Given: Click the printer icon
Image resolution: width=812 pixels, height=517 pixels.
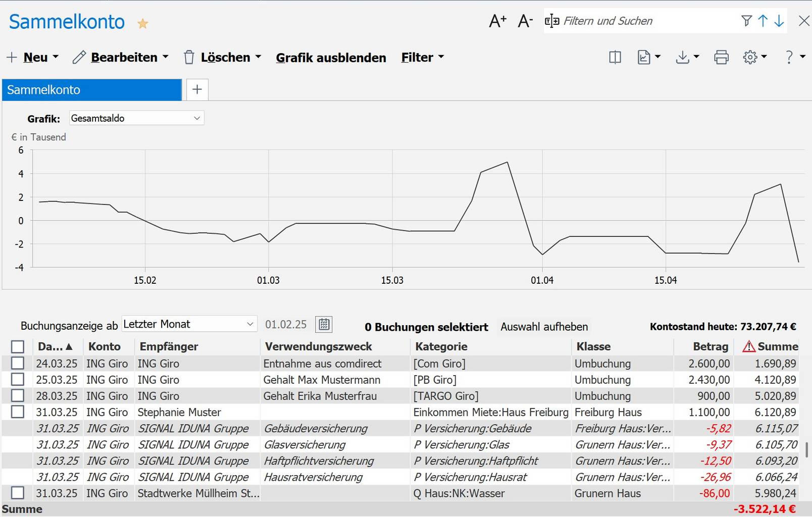Looking at the screenshot, I should click(x=721, y=58).
